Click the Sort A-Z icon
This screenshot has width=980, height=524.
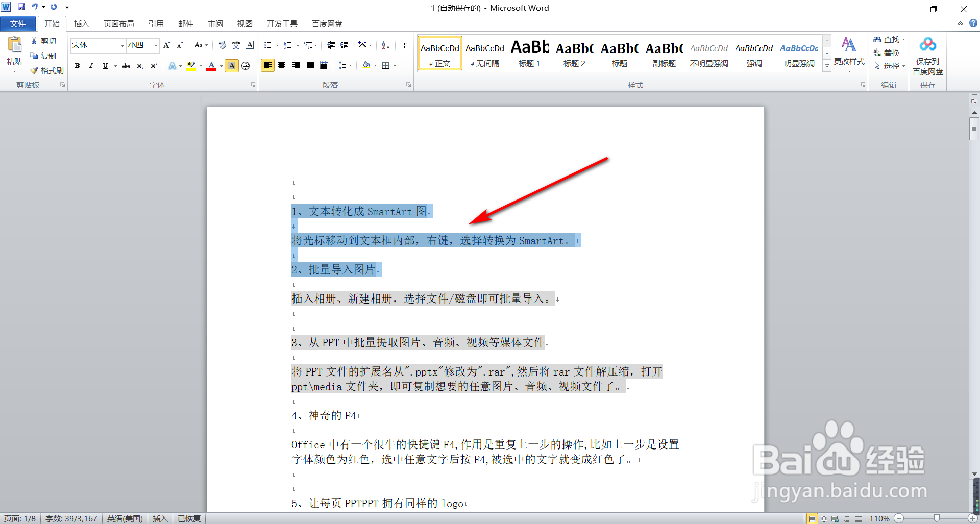click(x=386, y=45)
